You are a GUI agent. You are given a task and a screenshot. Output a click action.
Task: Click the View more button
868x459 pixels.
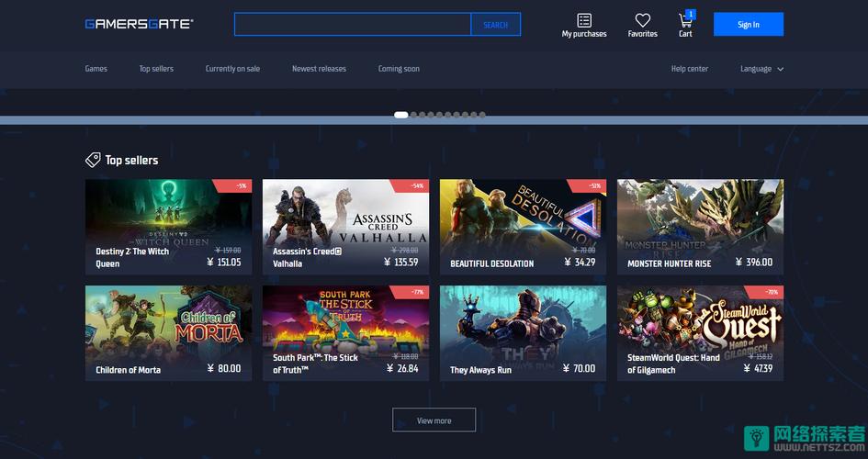[x=434, y=420]
